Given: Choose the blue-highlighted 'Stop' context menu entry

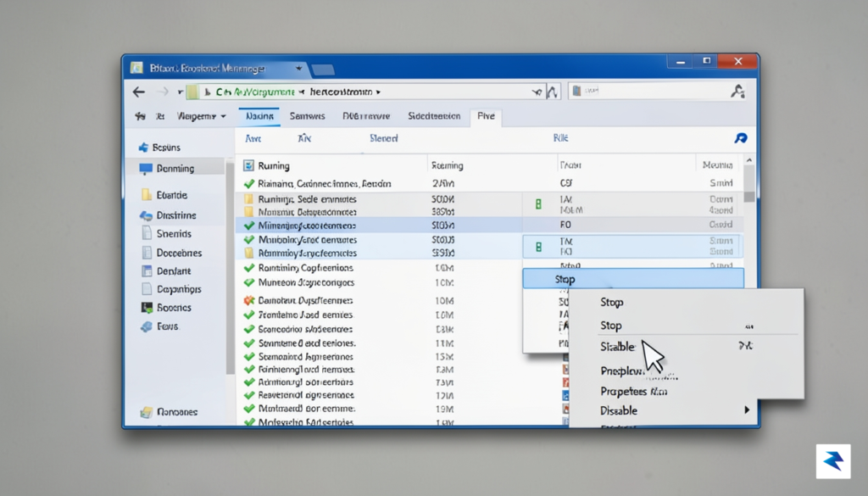Looking at the screenshot, I should pos(633,279).
